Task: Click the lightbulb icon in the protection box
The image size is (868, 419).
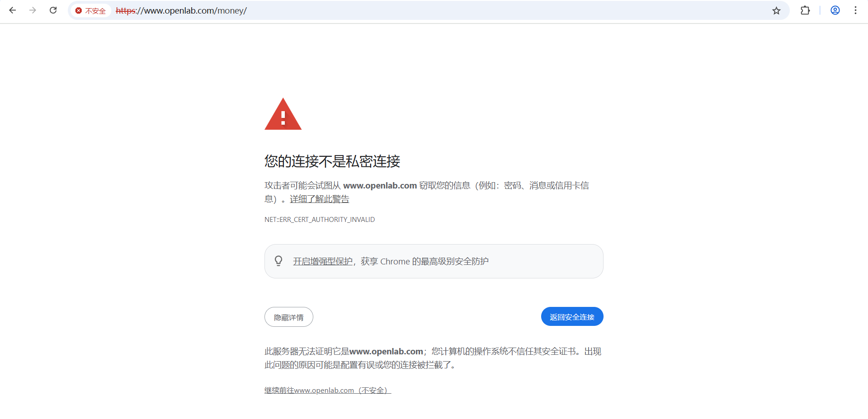Action: [x=278, y=261]
